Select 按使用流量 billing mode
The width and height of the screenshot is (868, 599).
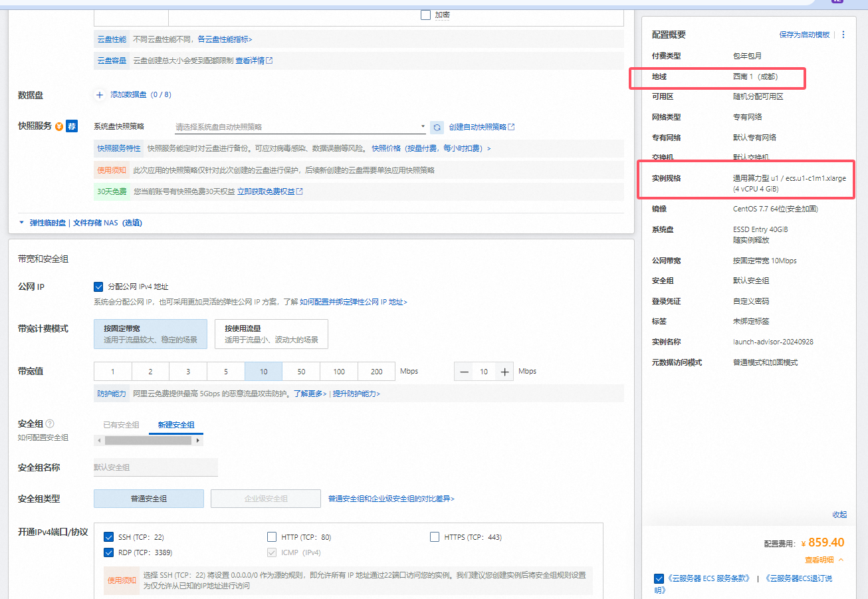coord(271,334)
